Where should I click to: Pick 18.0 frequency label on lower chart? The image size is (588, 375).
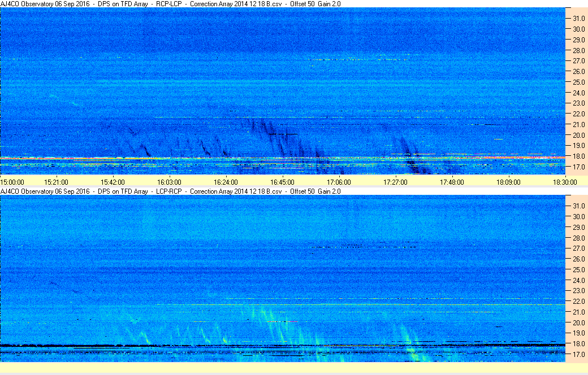pos(577,343)
